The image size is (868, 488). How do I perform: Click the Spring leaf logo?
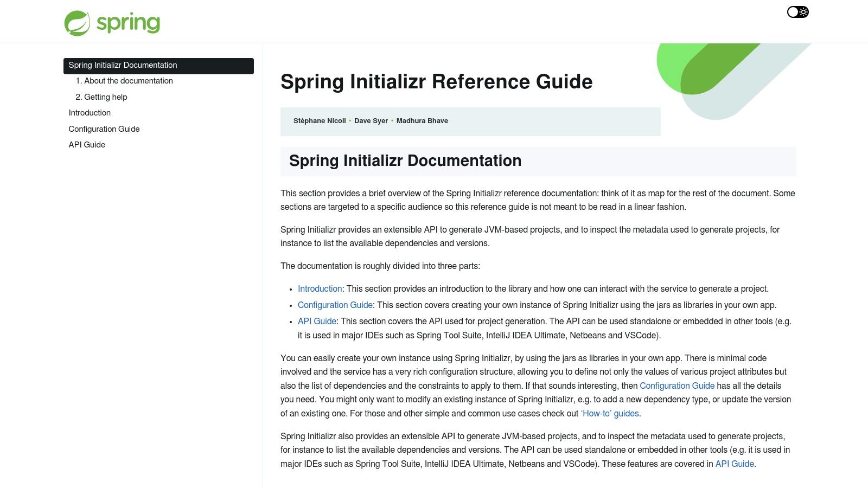[78, 21]
